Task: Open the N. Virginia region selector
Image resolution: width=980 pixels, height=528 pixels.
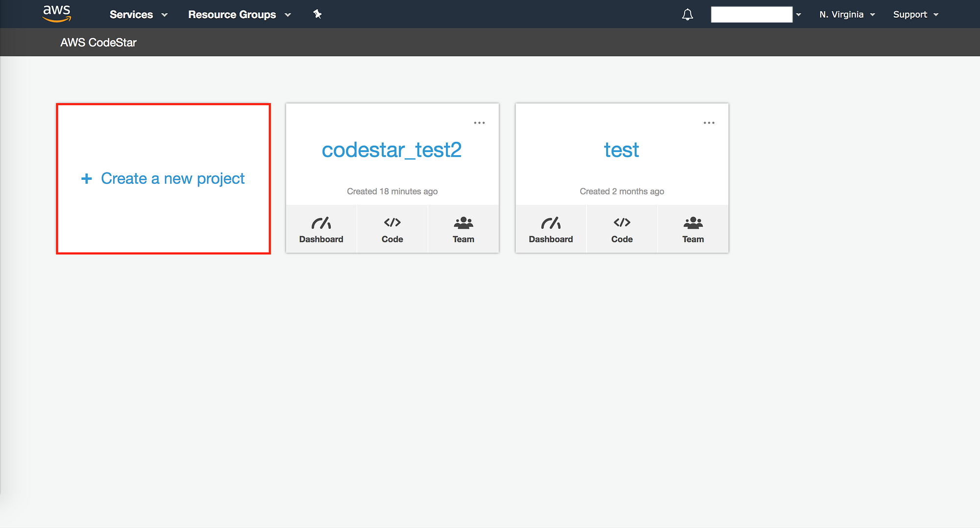Action: pos(846,14)
